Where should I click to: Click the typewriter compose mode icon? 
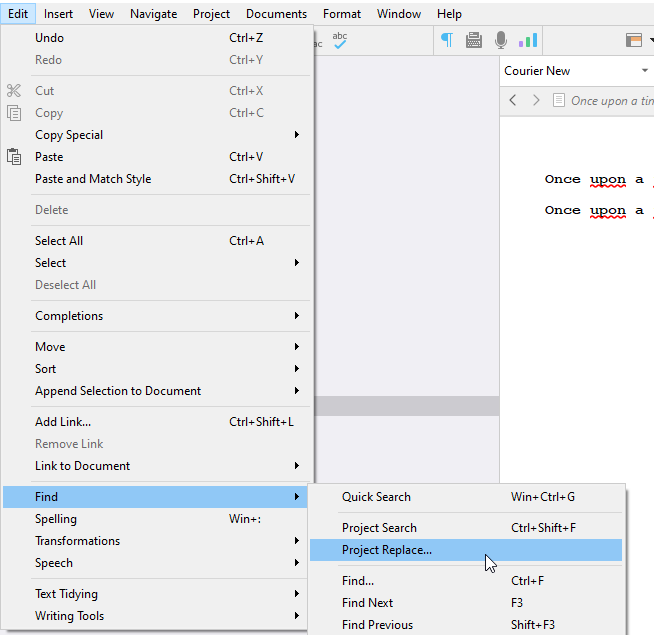pos(473,40)
